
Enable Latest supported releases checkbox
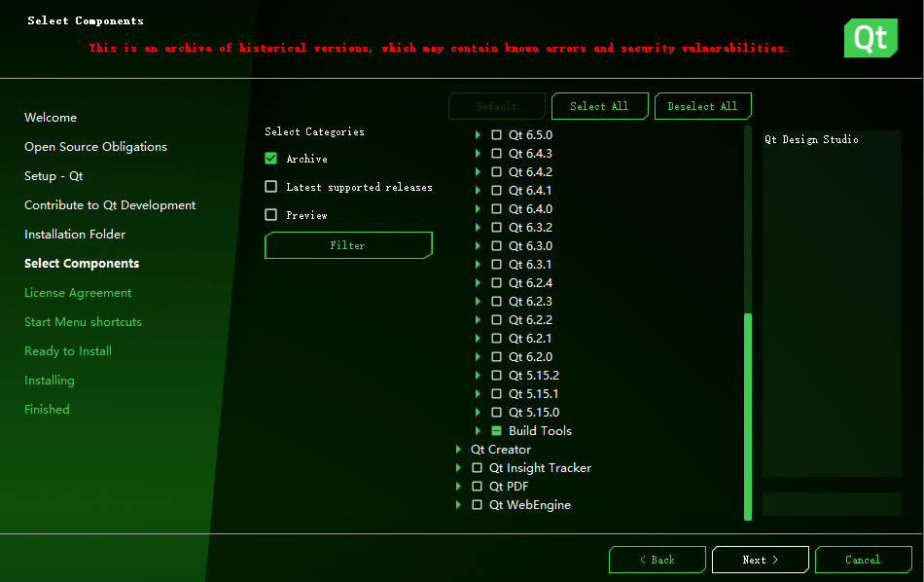coord(271,186)
